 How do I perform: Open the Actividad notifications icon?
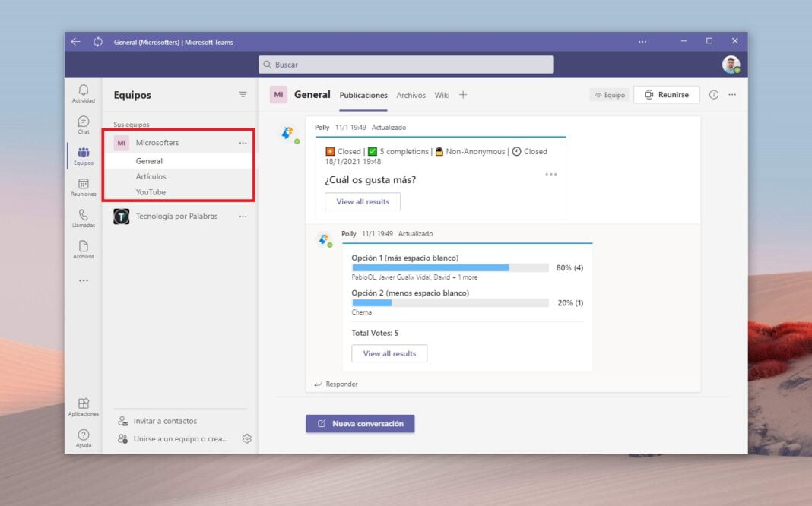[84, 93]
